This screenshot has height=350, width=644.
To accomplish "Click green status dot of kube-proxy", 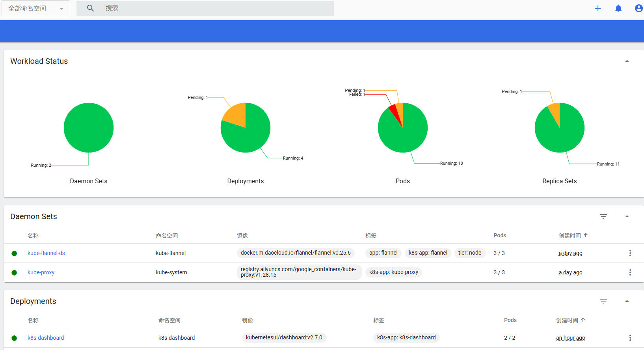I will click(x=14, y=273).
